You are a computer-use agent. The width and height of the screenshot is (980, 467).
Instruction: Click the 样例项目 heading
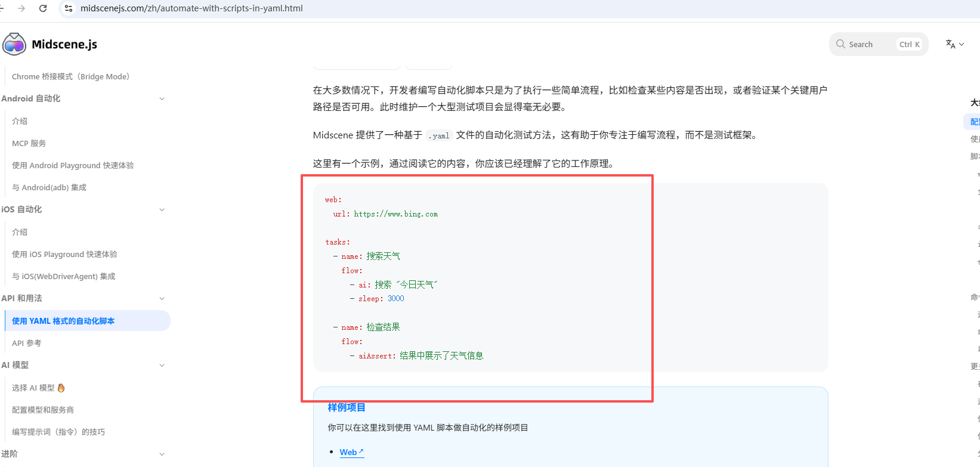click(347, 407)
